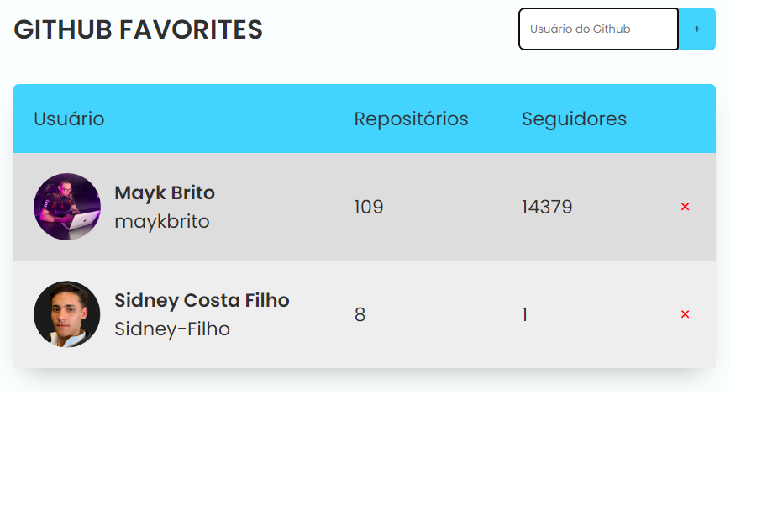Open the Sidney Costa Filho name link
The height and width of the screenshot is (532, 762).
pyautogui.click(x=202, y=301)
